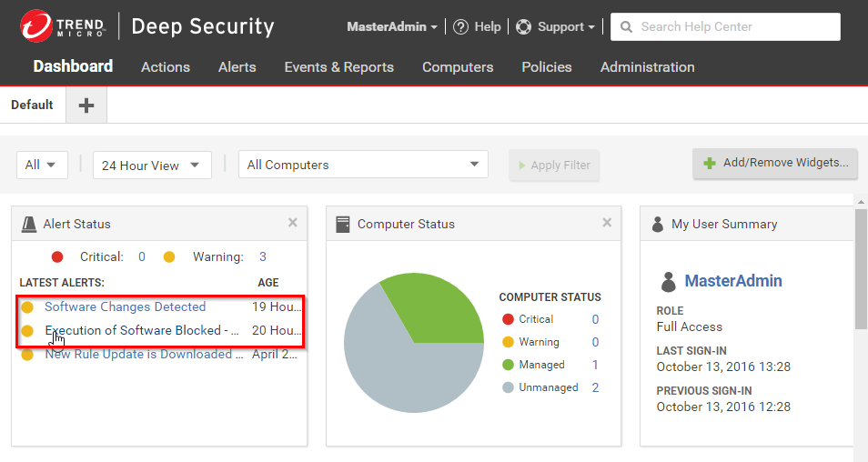Go to the Policies menu

546,67
